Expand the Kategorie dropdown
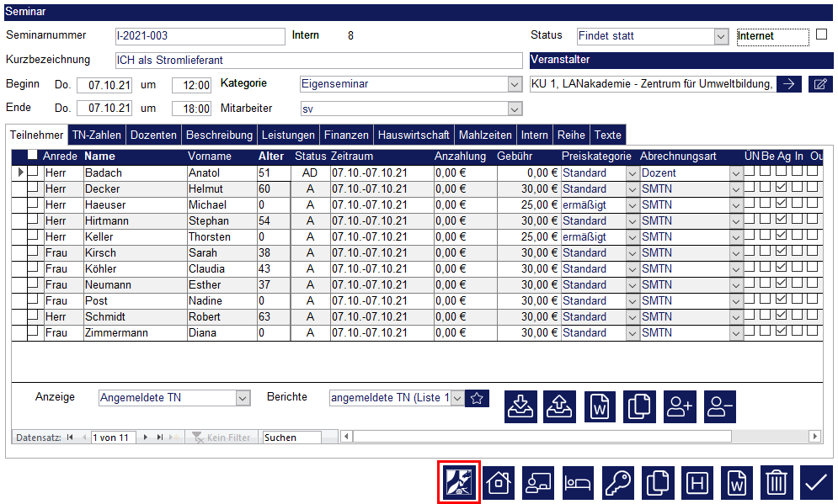Screen dimensions: 838x504 [515, 84]
